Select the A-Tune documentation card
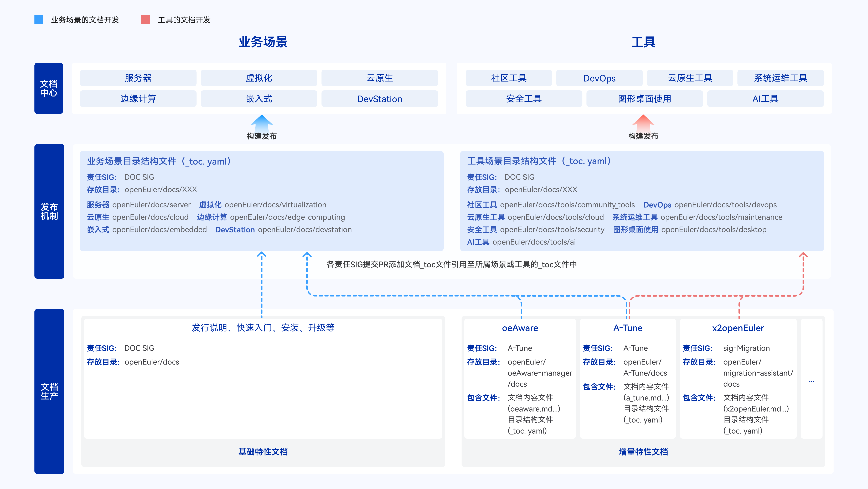 (x=628, y=378)
